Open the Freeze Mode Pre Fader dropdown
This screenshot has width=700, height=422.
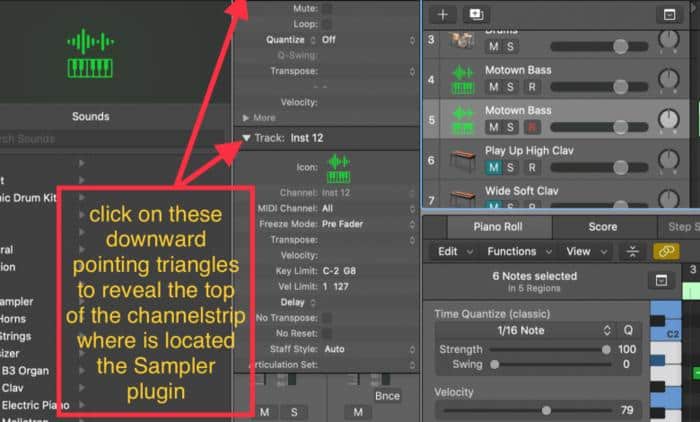pos(369,224)
